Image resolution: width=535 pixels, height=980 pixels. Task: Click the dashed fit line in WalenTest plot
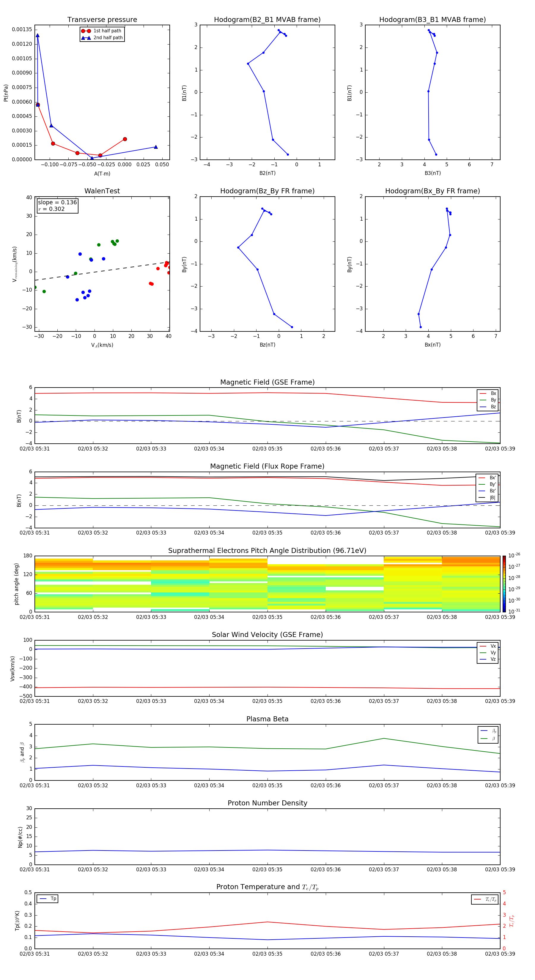[102, 271]
